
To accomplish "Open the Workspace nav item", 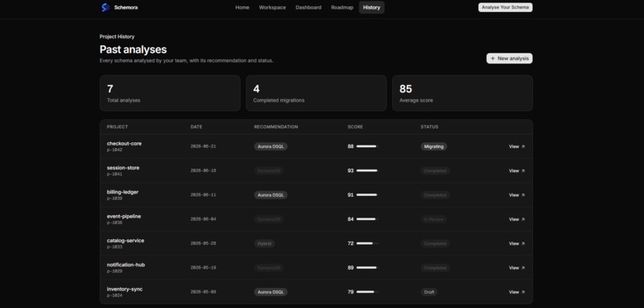I will coord(272,7).
